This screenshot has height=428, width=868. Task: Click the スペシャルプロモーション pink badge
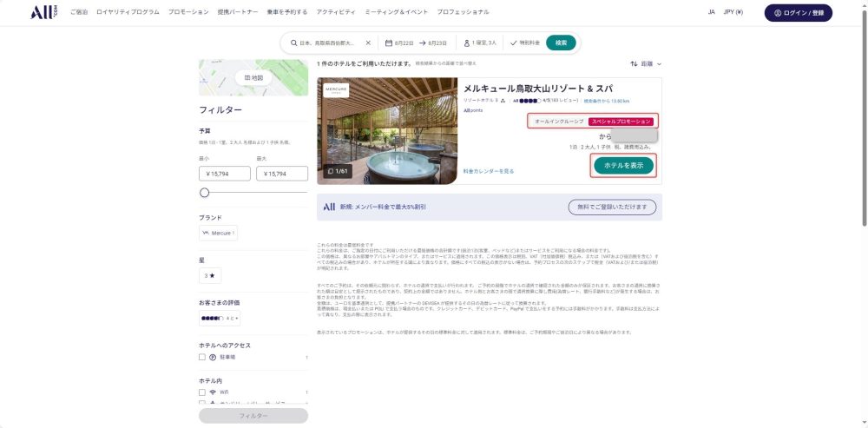point(621,122)
